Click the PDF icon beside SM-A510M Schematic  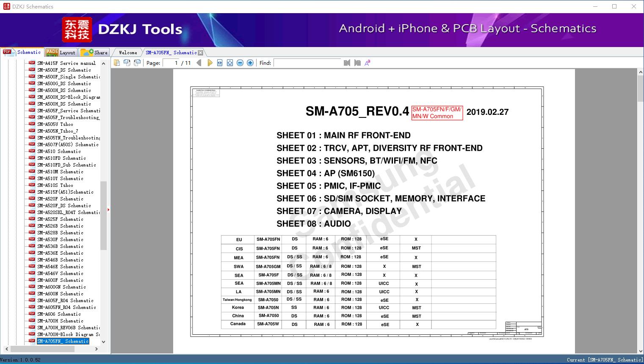[x=32, y=171]
